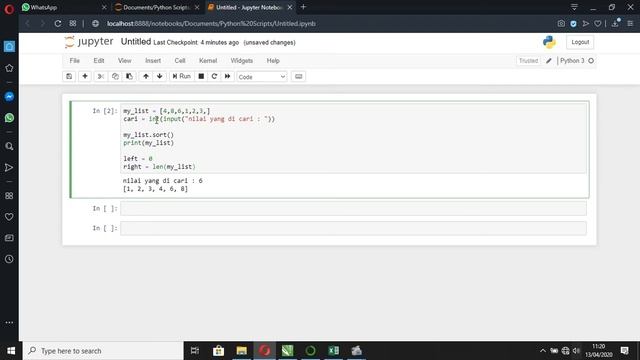Open the View menu
The height and width of the screenshot is (360, 640).
click(x=124, y=60)
